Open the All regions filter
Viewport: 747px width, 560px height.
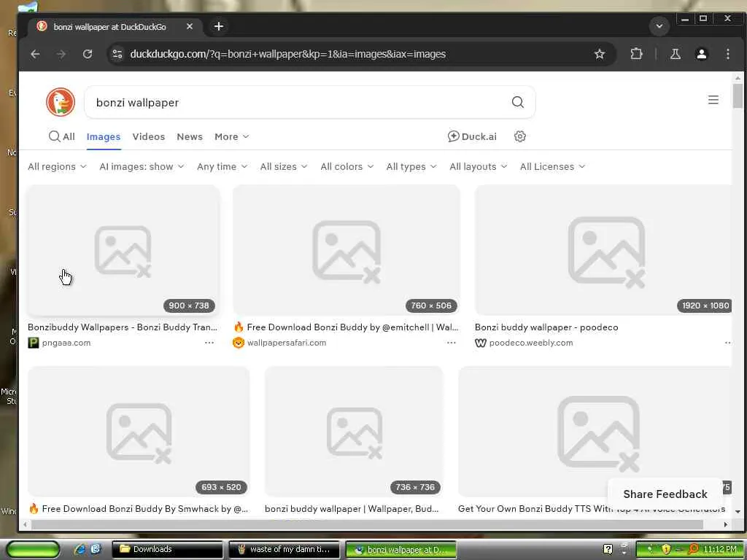tap(57, 167)
